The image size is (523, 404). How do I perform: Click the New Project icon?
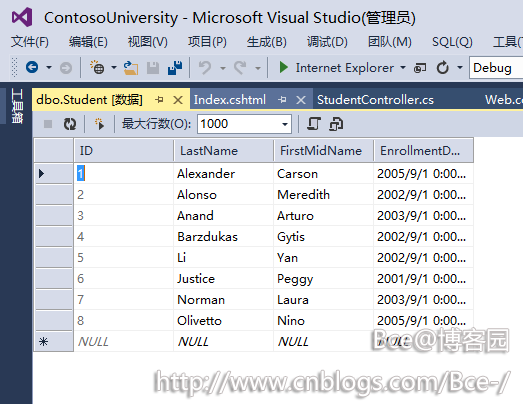(x=97, y=67)
